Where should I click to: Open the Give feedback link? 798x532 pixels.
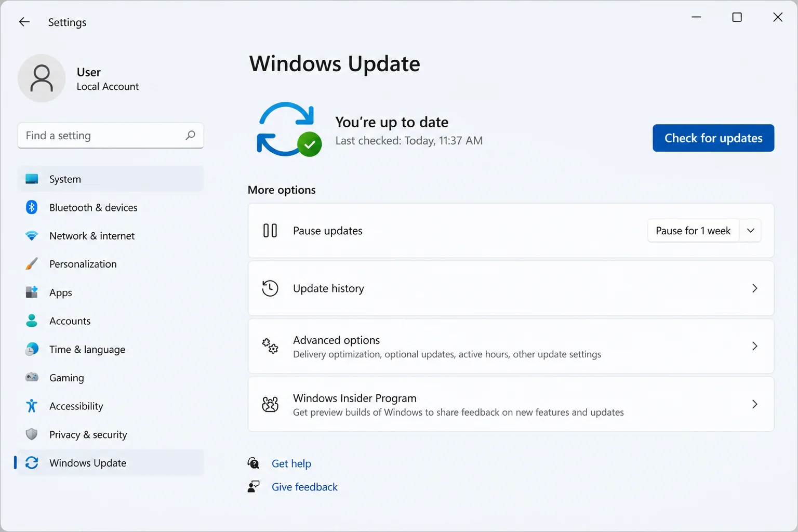click(304, 487)
